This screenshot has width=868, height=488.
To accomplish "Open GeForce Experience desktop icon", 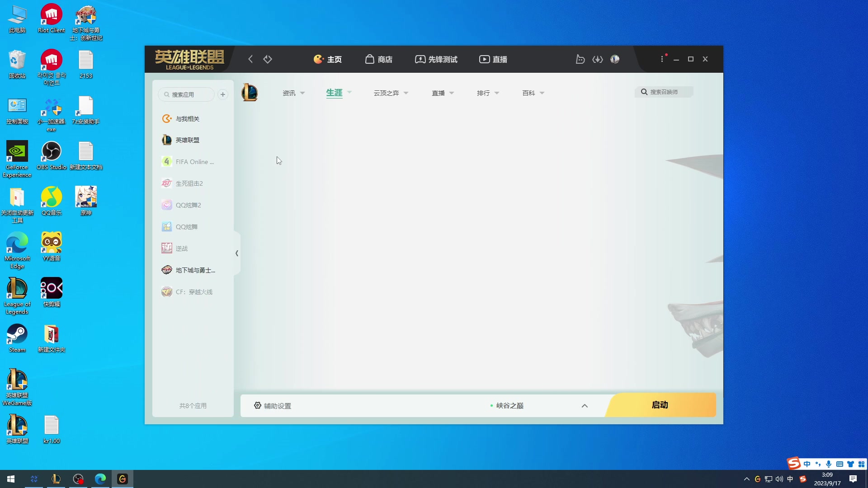I will (x=17, y=159).
